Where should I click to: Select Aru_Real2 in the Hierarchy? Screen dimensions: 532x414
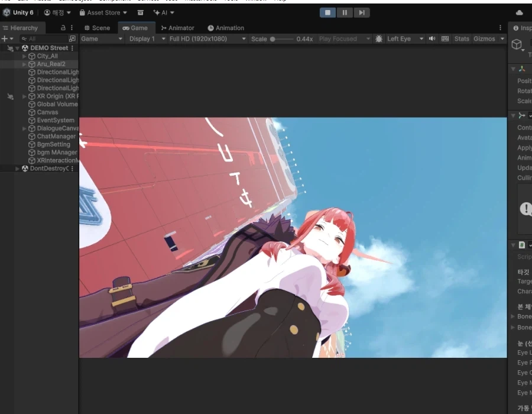point(51,64)
